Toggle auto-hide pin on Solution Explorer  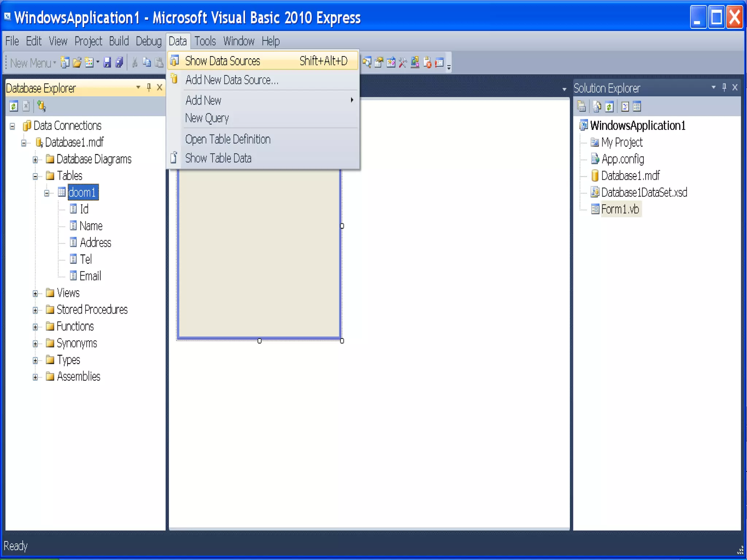coord(724,87)
